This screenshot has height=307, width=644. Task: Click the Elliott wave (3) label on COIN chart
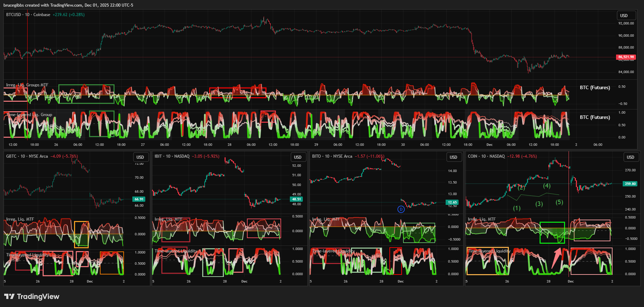539,204
